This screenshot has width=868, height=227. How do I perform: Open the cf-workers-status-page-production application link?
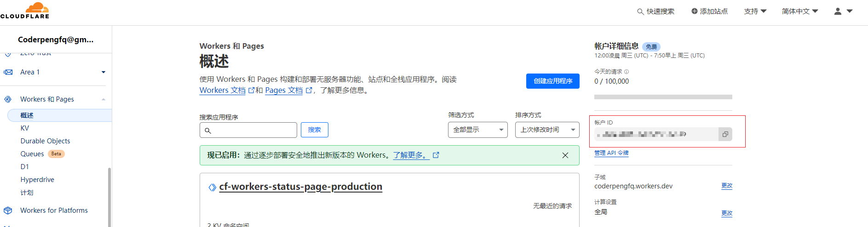coord(301,187)
